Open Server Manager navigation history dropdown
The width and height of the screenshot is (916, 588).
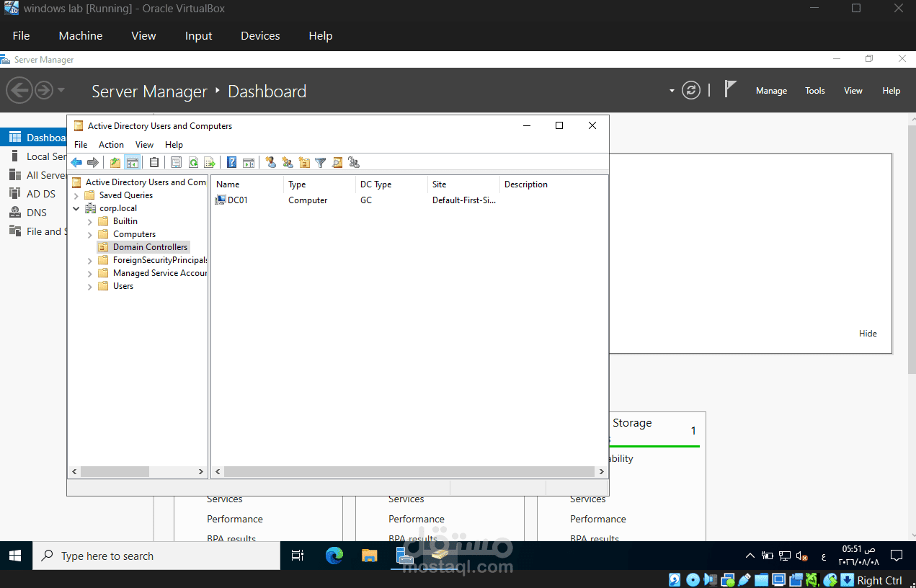coord(61,90)
